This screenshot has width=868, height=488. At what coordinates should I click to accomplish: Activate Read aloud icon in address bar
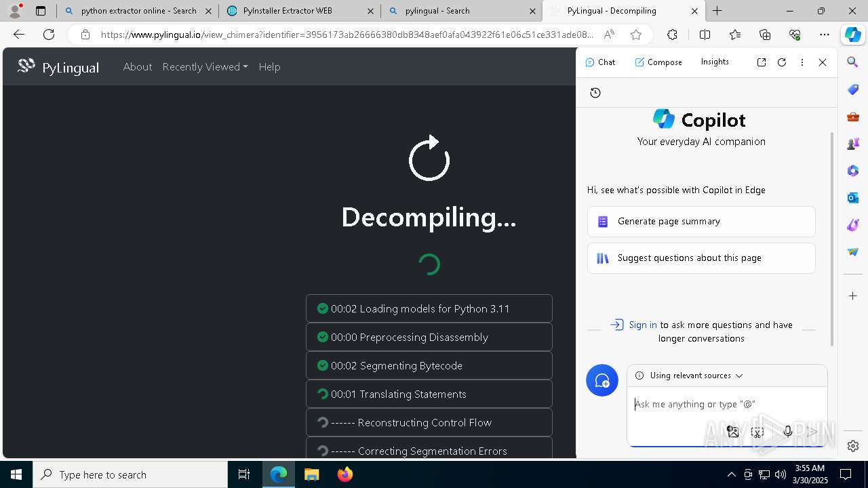click(609, 35)
